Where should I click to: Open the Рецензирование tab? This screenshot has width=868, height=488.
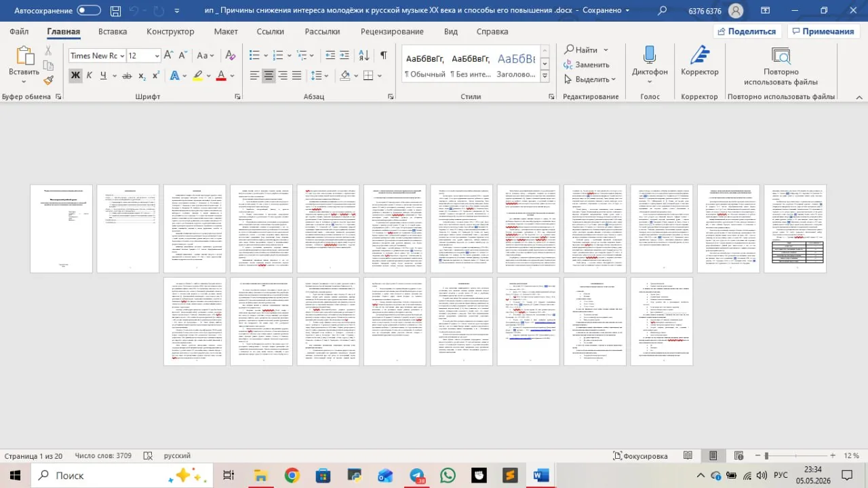pos(392,32)
